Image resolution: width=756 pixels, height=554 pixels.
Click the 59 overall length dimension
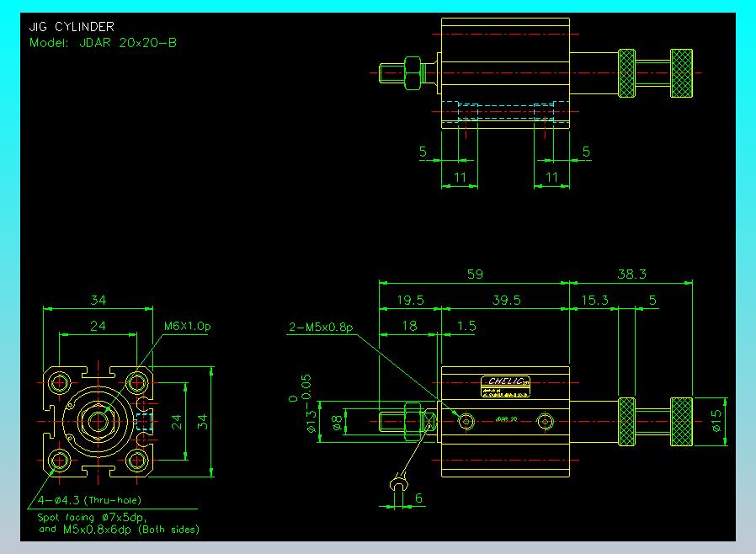point(475,274)
